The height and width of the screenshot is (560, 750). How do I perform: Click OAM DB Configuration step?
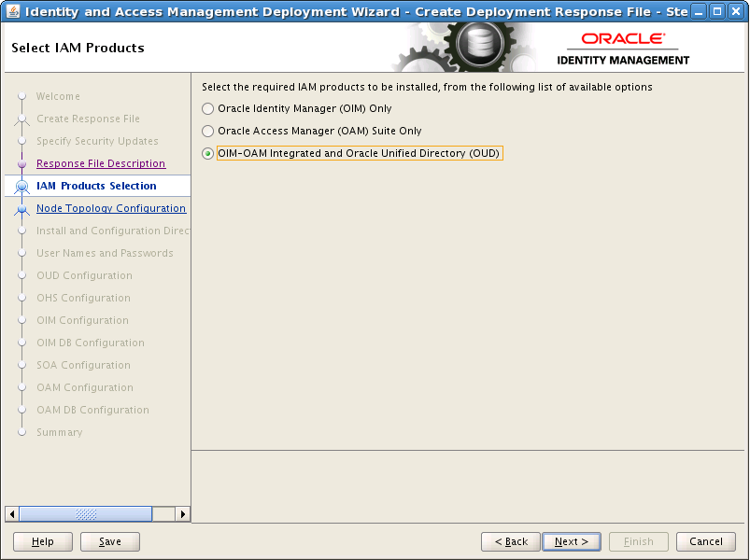[x=92, y=410]
